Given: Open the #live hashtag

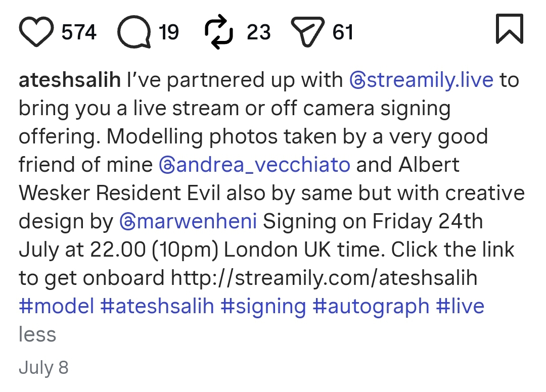Looking at the screenshot, I should 460,306.
